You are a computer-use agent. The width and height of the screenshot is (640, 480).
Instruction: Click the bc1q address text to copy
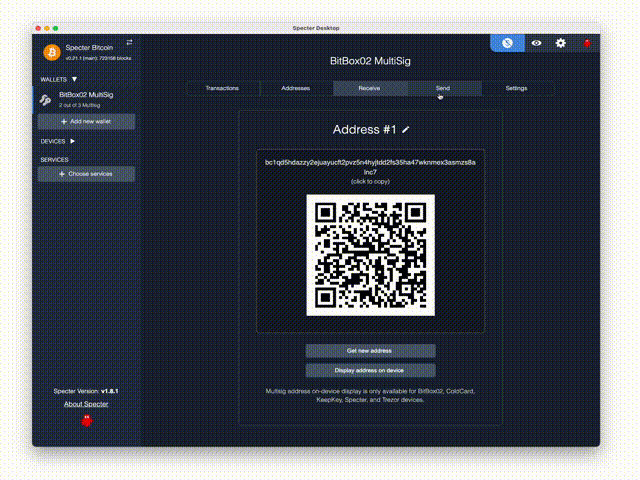[x=370, y=167]
